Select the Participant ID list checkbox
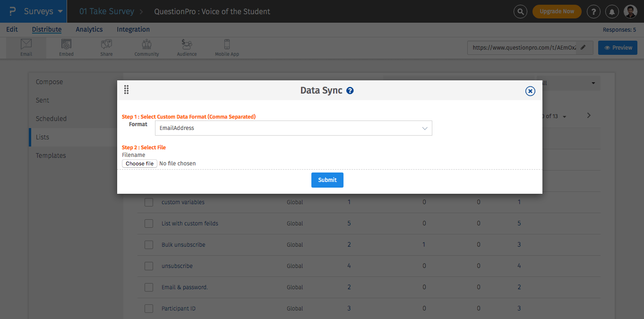Viewport: 644px width, 319px height. [x=149, y=309]
